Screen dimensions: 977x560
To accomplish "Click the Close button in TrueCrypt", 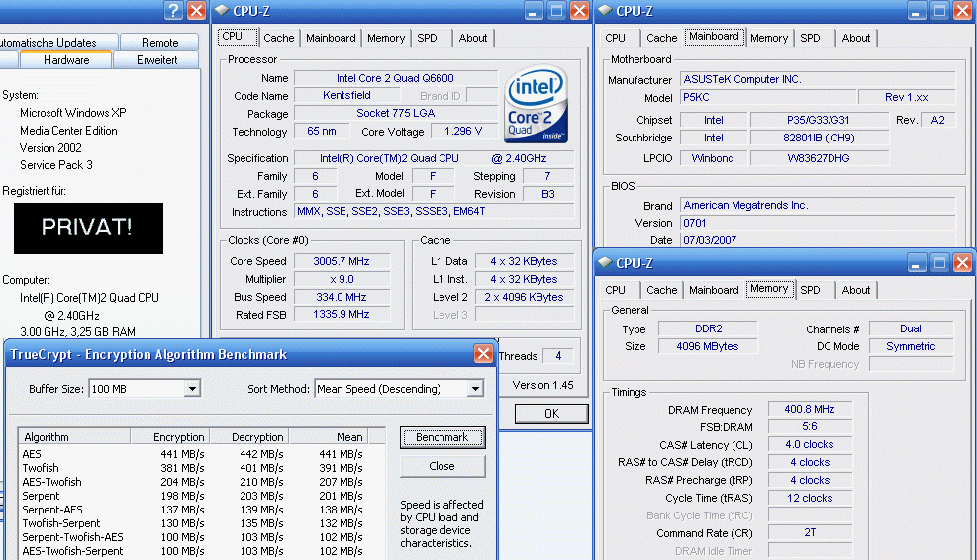I will pyautogui.click(x=442, y=466).
